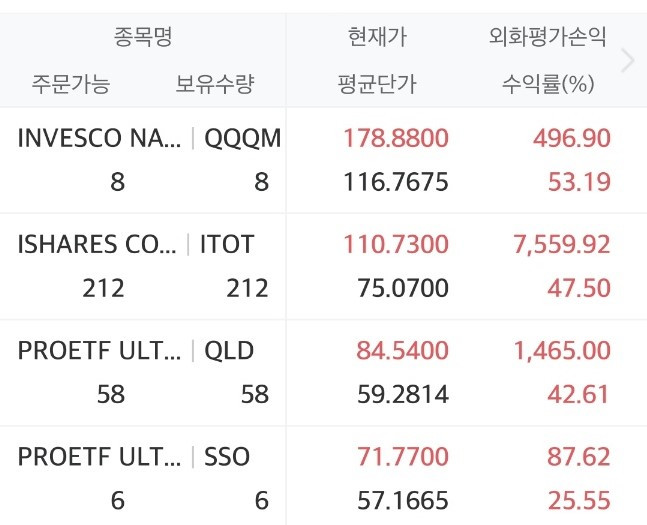Tap ITOT current price 110.7300

click(396, 244)
